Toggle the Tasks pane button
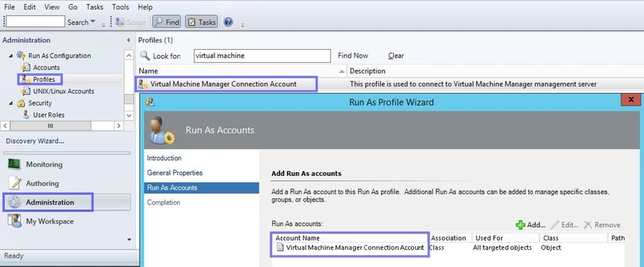 [x=202, y=22]
